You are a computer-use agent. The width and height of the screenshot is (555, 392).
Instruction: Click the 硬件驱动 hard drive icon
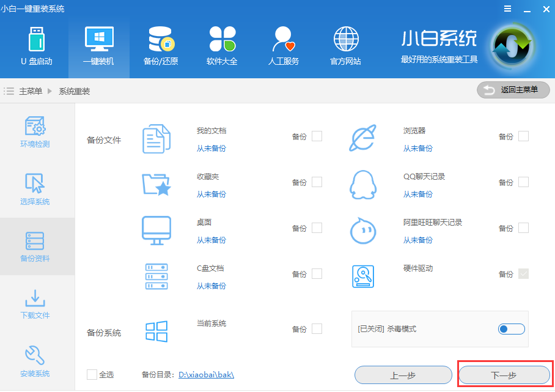click(x=363, y=276)
